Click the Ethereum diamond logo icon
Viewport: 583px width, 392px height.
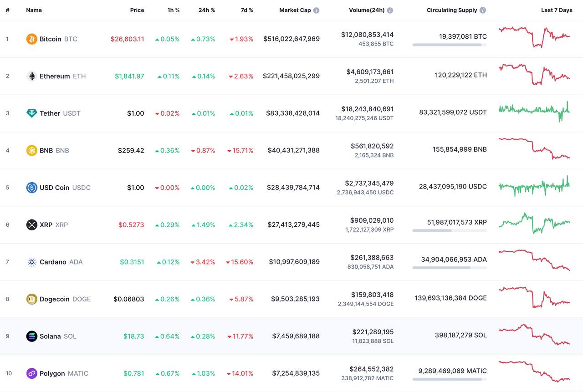[x=31, y=76]
